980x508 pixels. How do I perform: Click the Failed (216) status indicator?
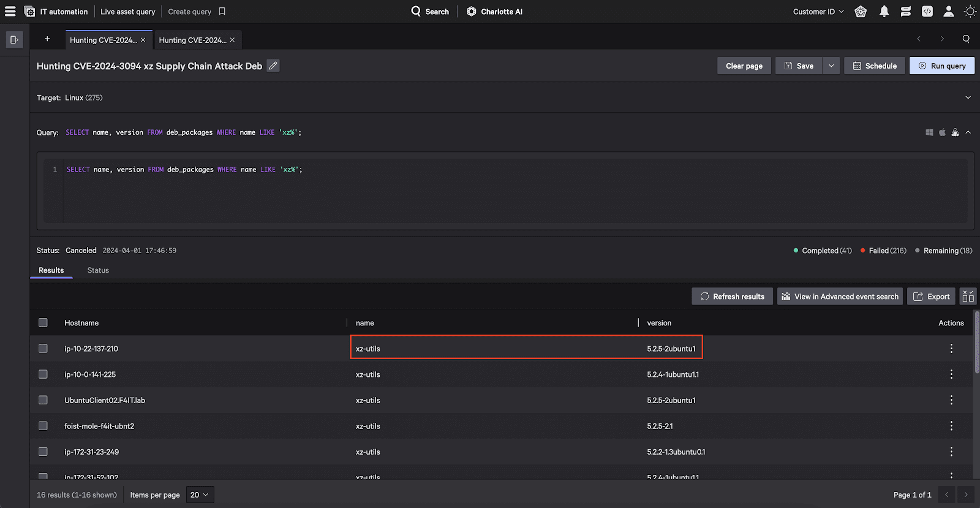(883, 251)
